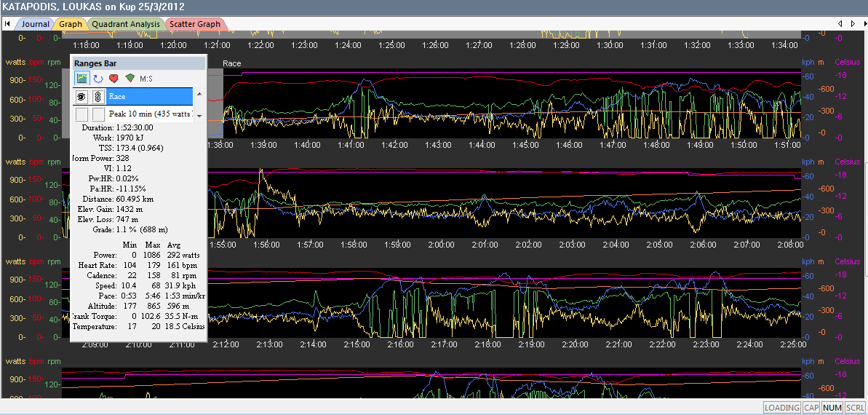Screen dimensions: 868x415
Task: Click the outlined left tab-scroll arrow
Action: 842,24
